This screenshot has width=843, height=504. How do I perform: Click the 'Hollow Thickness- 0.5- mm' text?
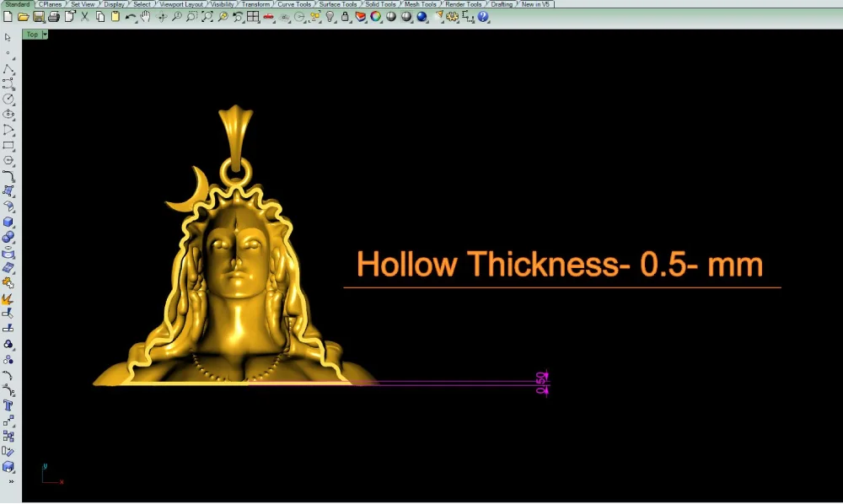click(560, 265)
